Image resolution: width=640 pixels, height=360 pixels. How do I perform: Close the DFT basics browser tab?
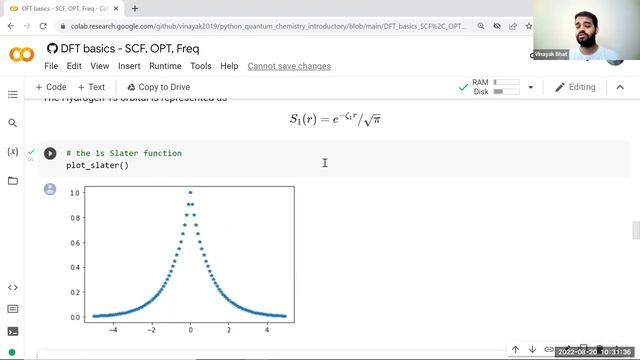[x=116, y=8]
